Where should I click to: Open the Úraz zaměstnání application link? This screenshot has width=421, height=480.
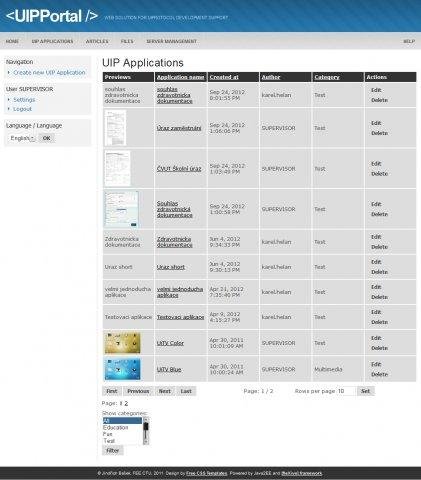[179, 128]
